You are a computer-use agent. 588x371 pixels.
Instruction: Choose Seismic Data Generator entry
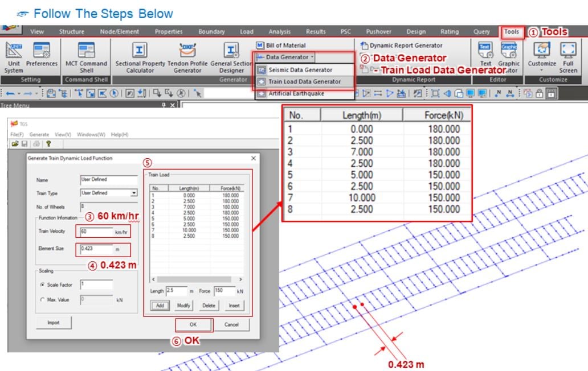(x=304, y=70)
